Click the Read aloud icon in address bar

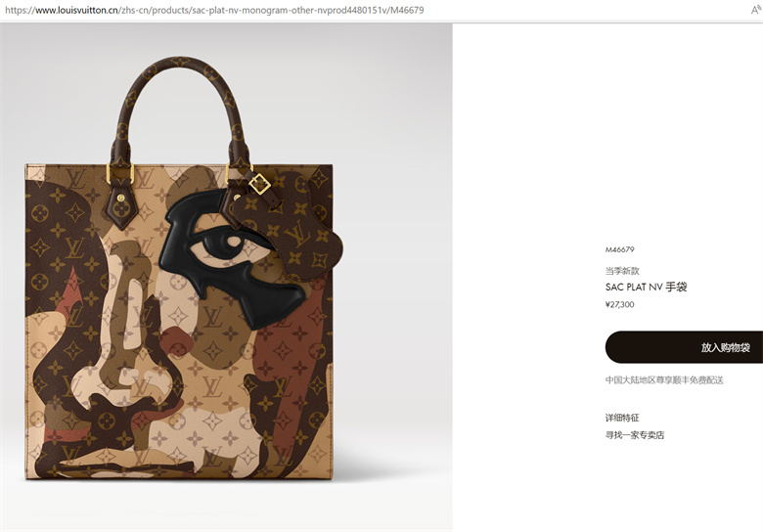tap(757, 10)
